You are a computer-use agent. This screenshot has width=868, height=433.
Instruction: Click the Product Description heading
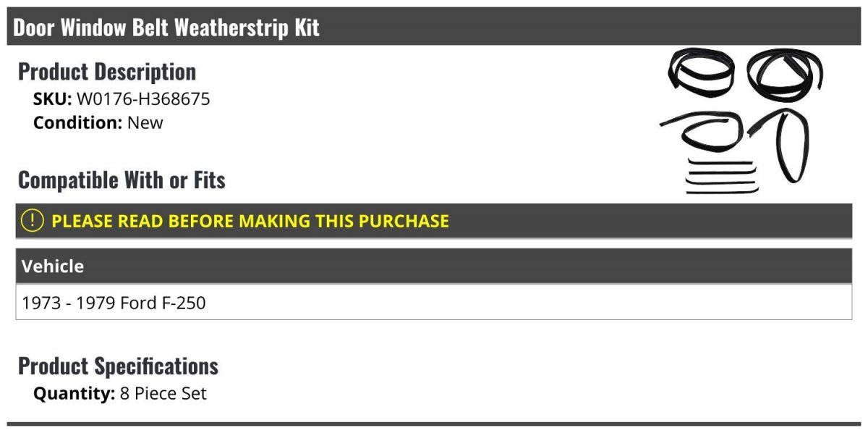[x=107, y=72]
